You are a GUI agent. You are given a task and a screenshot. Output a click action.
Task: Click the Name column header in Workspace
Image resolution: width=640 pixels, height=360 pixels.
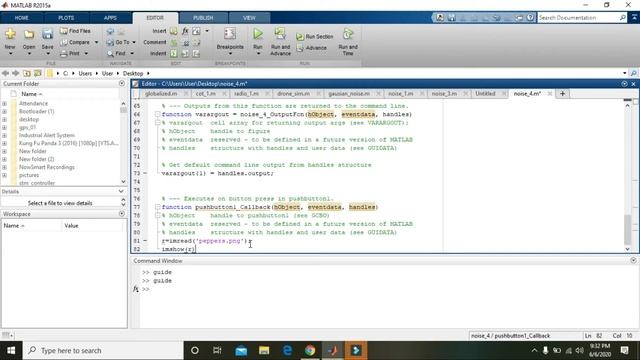click(31, 226)
